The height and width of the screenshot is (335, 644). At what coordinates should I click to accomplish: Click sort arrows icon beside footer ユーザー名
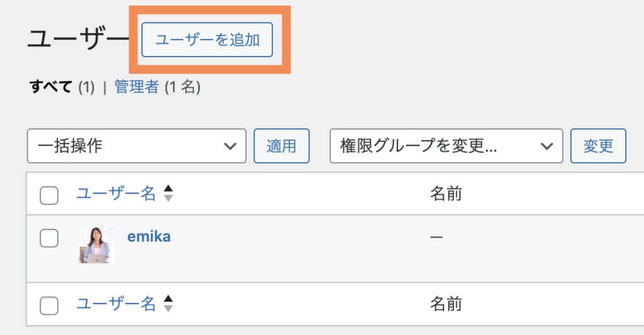point(168,304)
